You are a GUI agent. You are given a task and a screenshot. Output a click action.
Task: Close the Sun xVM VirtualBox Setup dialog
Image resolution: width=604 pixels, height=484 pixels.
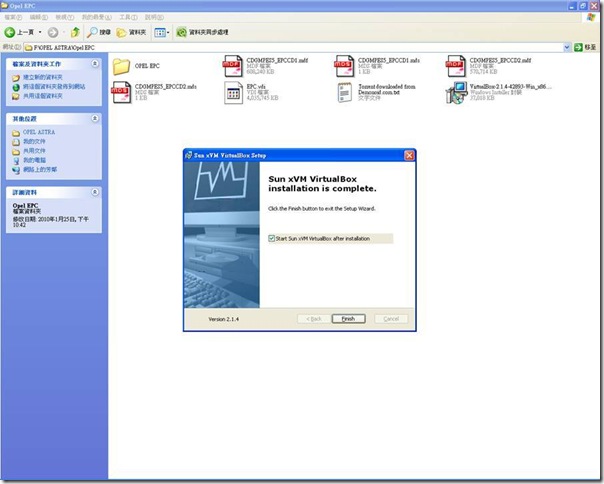click(409, 155)
